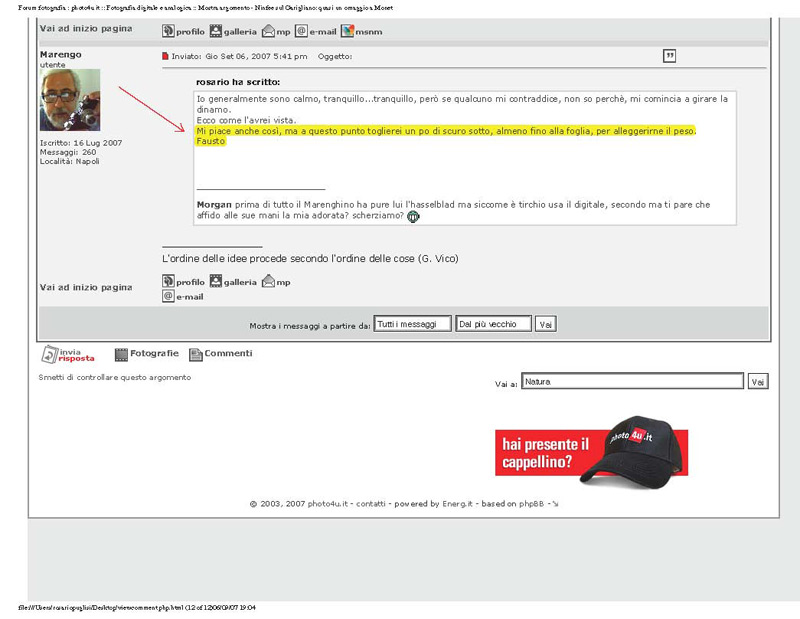Click the invia risposta reply icon
This screenshot has width=800, height=619.
coord(49,354)
